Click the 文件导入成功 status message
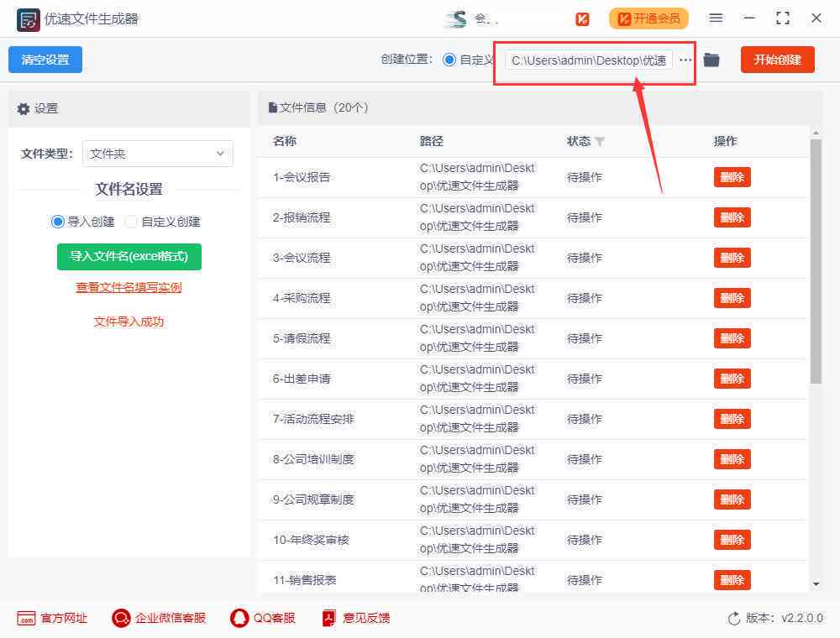The image size is (840, 638). (129, 322)
